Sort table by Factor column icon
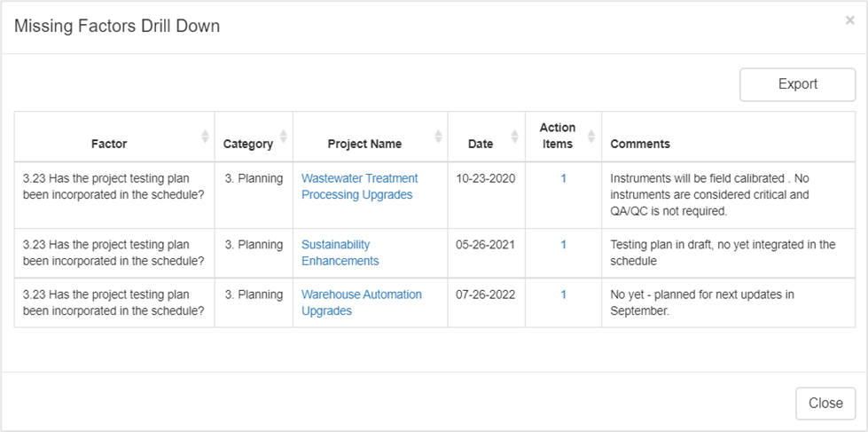The height and width of the screenshot is (432, 868). pyautogui.click(x=205, y=137)
